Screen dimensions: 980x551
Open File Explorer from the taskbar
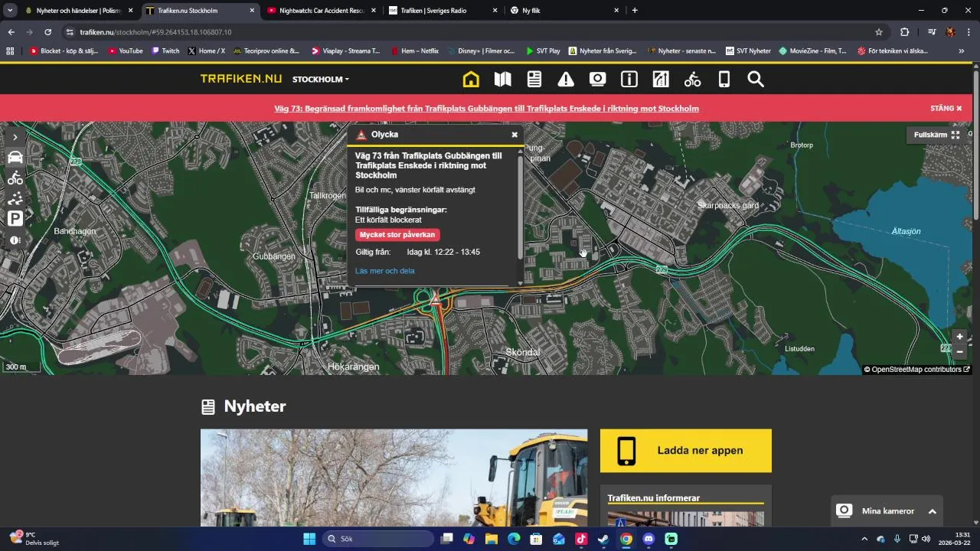coord(491,539)
